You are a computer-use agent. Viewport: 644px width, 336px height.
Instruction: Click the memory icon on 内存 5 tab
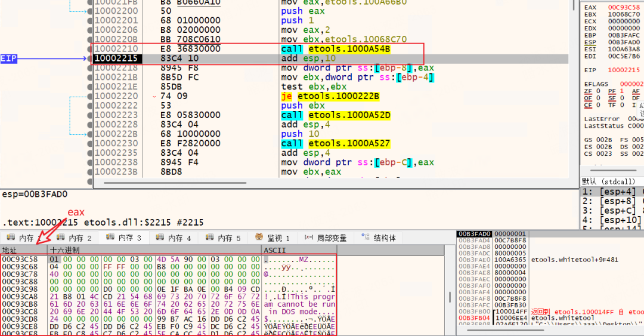click(x=209, y=238)
